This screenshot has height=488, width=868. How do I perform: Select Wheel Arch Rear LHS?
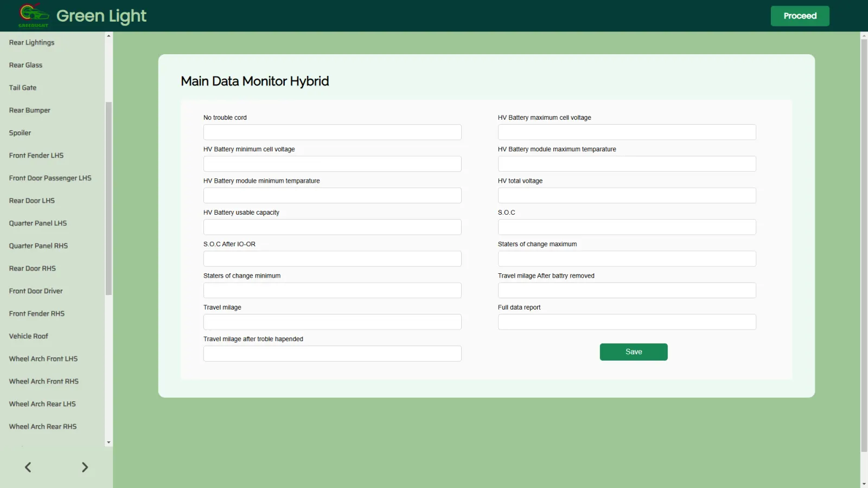42,404
